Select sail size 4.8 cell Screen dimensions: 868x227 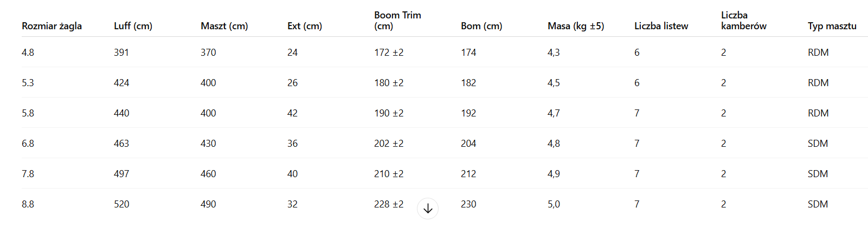coord(28,53)
